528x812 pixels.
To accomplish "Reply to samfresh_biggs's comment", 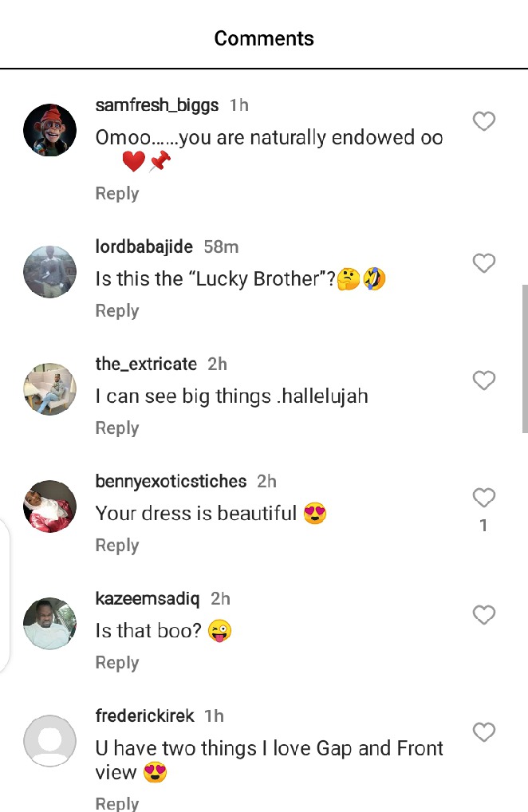I will (x=117, y=193).
